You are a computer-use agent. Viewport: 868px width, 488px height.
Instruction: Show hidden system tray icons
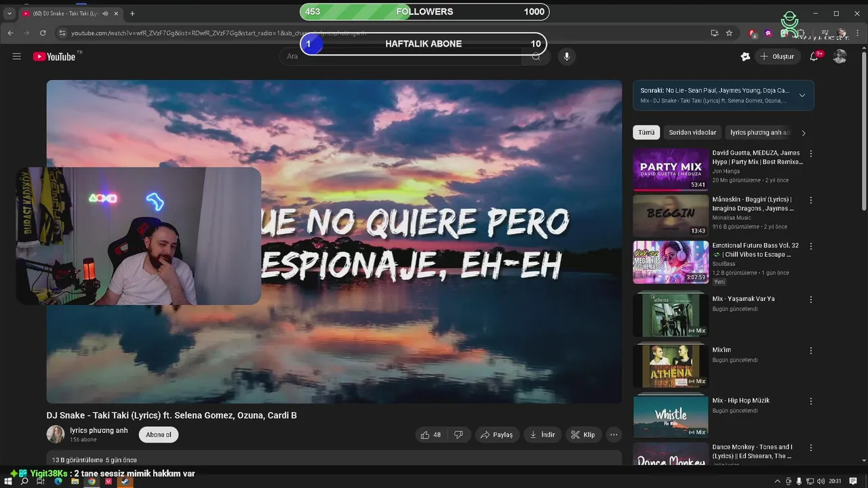[x=778, y=481]
